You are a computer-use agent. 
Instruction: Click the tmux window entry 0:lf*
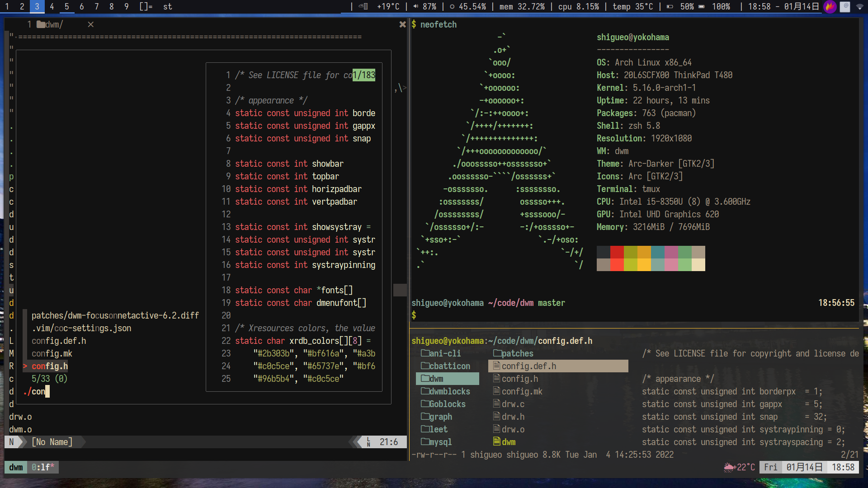[43, 467]
